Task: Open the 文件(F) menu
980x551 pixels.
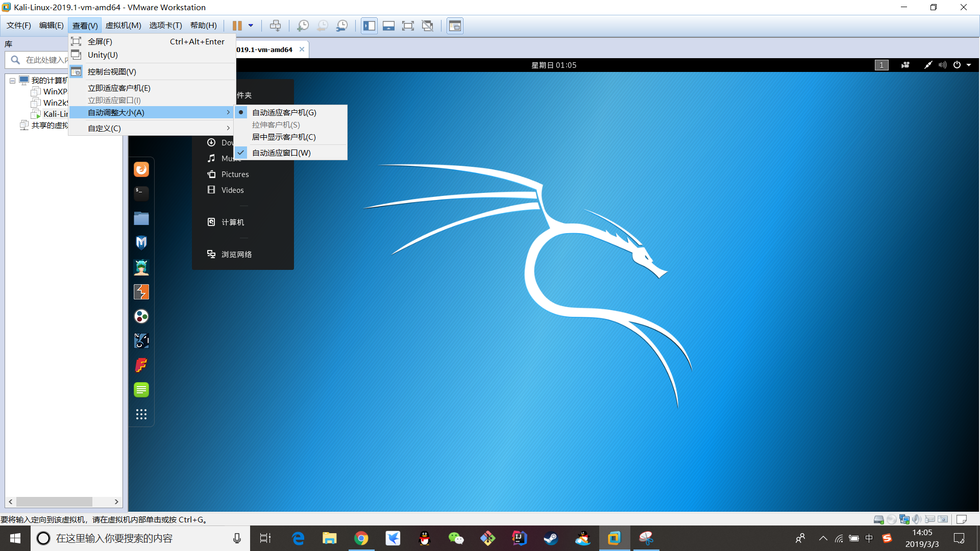Action: coord(19,26)
